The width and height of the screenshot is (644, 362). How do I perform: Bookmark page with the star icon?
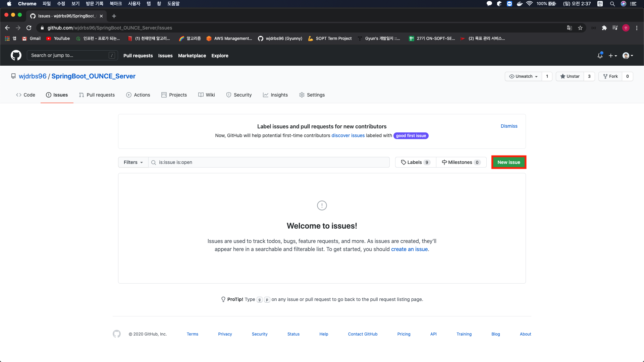580,28
